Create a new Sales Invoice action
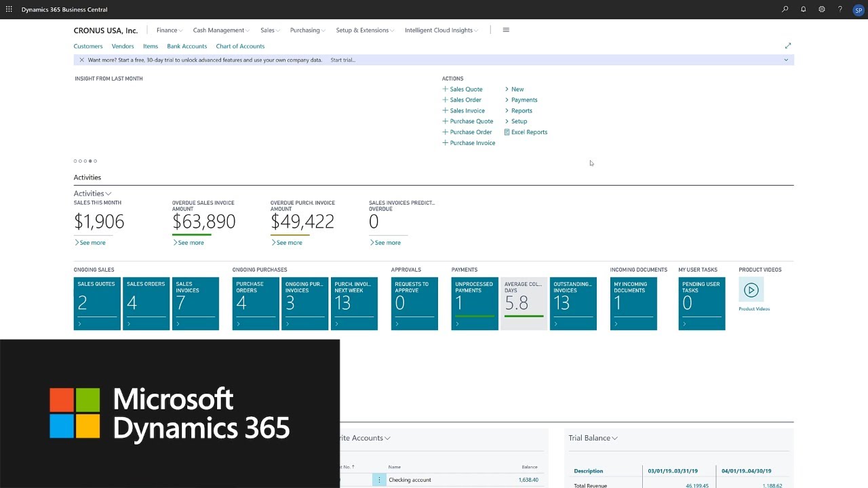 pyautogui.click(x=467, y=110)
